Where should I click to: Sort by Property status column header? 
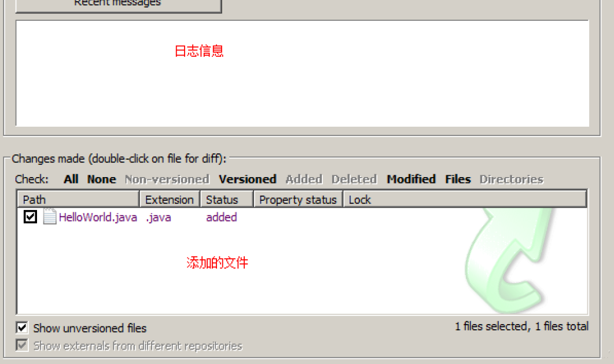click(299, 199)
